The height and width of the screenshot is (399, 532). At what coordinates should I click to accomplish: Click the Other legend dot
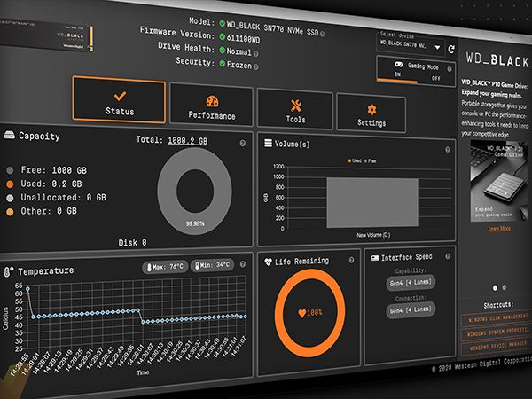click(10, 212)
